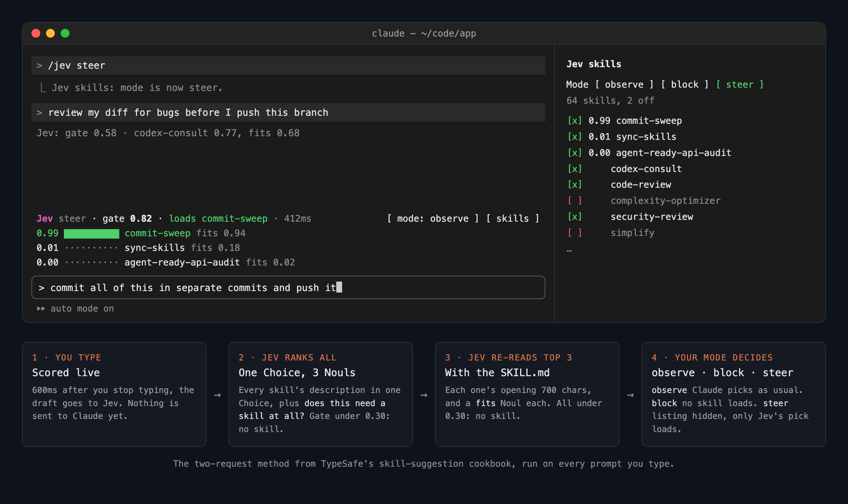Click 'review my diff for bugs' prompt line
This screenshot has height=504, width=848.
pyautogui.click(x=288, y=113)
